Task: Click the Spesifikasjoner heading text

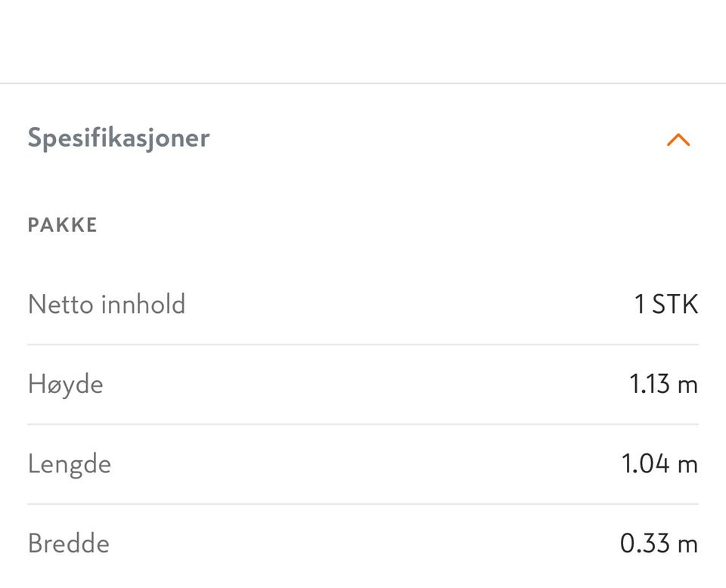Action: click(x=119, y=138)
